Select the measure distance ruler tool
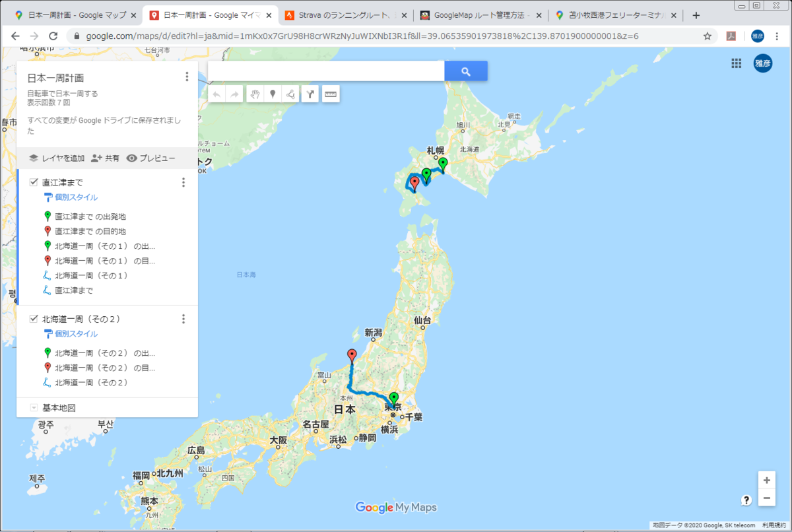The width and height of the screenshot is (792, 532). [331, 95]
